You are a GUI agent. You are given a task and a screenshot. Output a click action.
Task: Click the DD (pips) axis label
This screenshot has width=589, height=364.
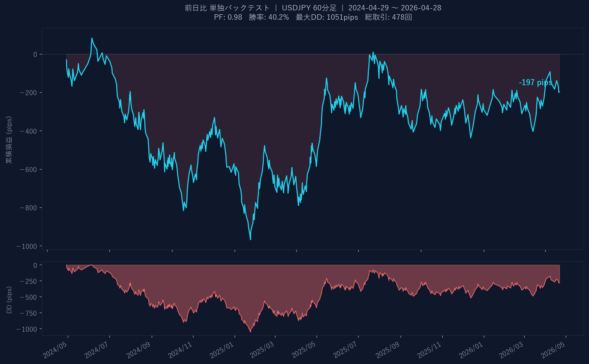[9, 300]
